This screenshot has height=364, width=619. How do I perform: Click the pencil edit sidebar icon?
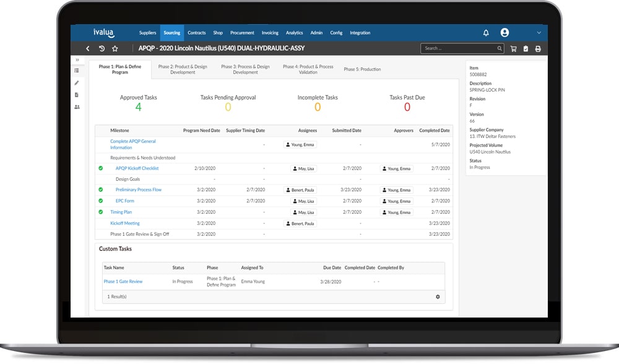(77, 83)
